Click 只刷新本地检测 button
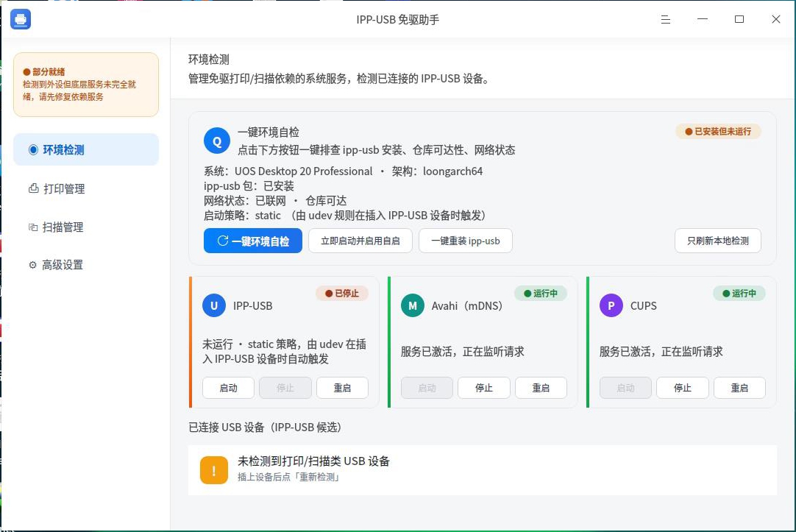796x532 pixels. pos(718,241)
